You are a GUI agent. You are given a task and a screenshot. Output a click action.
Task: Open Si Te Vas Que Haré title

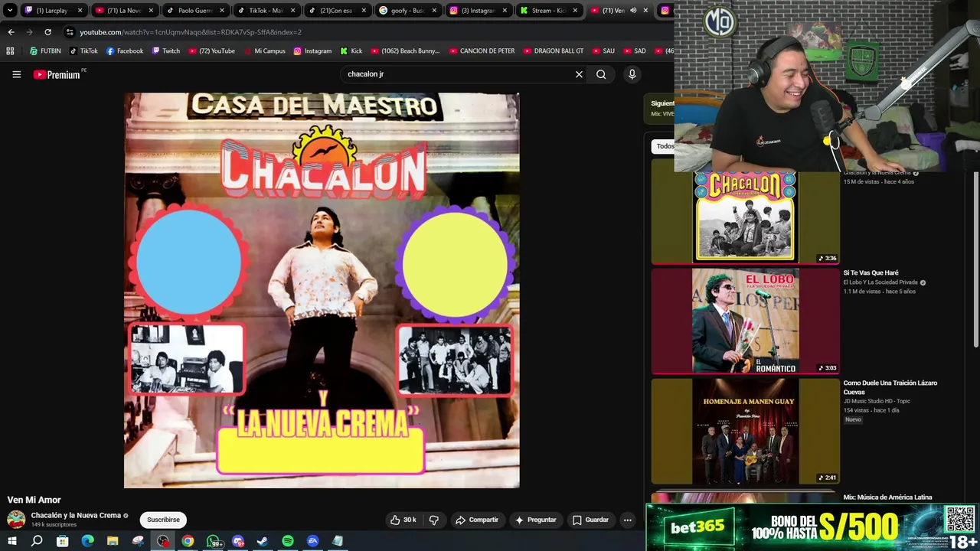tap(871, 272)
